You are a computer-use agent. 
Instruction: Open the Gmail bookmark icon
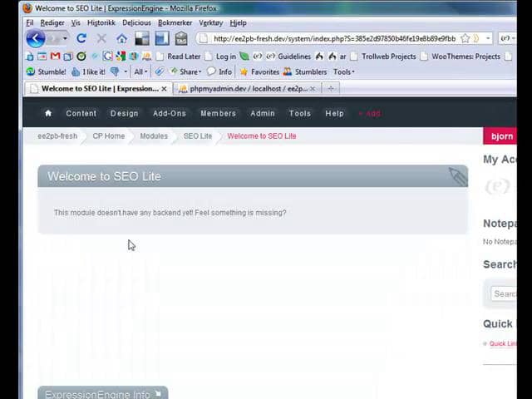pyautogui.click(x=55, y=57)
